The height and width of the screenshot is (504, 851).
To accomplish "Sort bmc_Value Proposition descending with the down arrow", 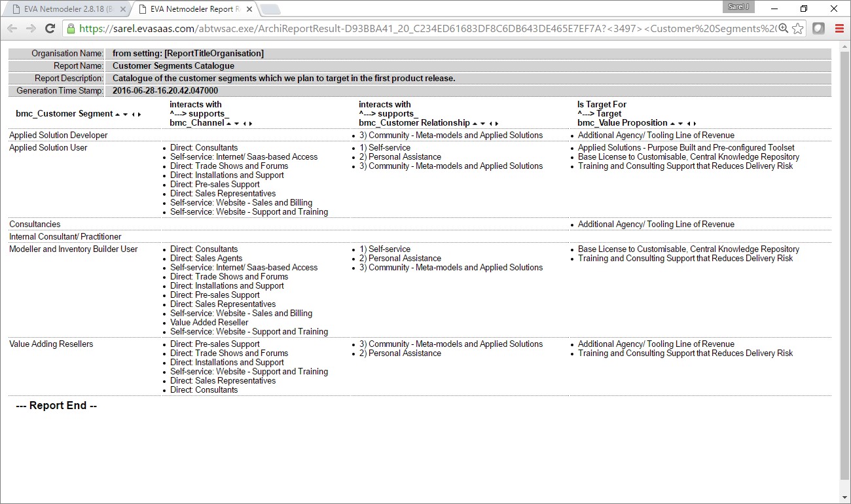I will [x=680, y=124].
